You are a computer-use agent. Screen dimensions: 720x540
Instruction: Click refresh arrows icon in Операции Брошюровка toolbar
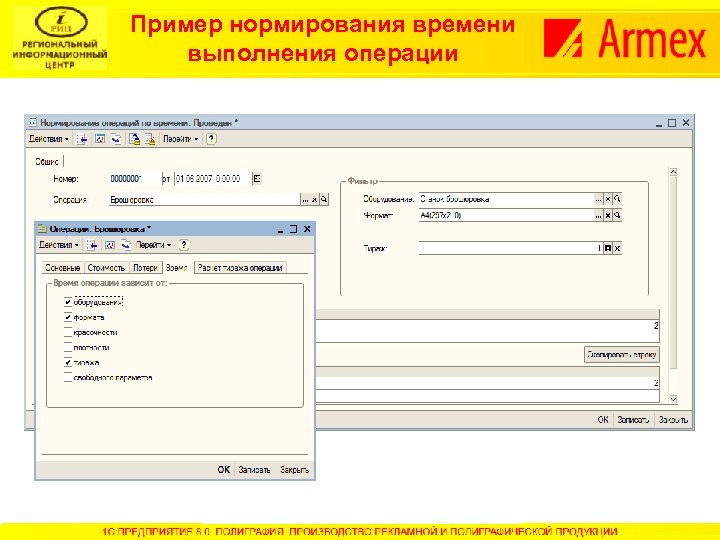pyautogui.click(x=126, y=245)
